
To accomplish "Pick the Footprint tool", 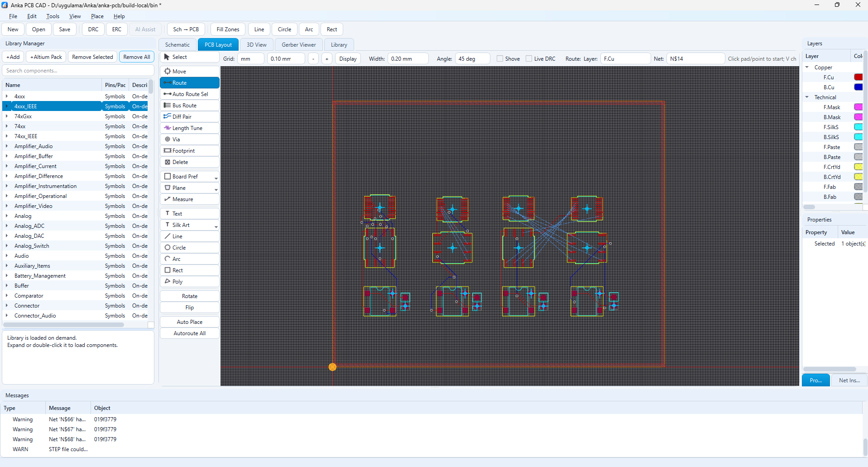I will 189,151.
